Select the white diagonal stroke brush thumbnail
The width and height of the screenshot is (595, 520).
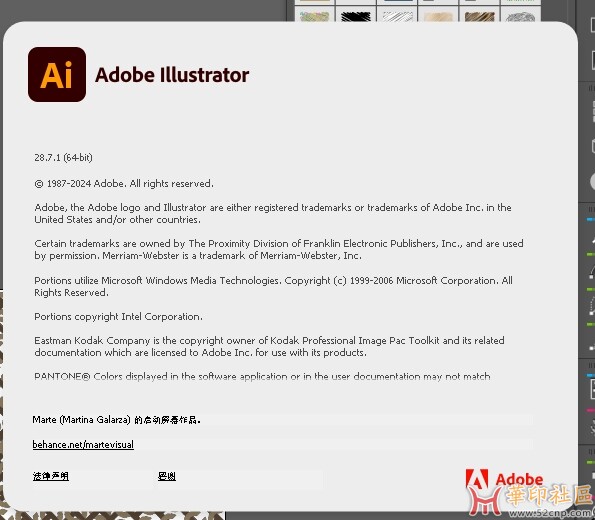[397, 16]
